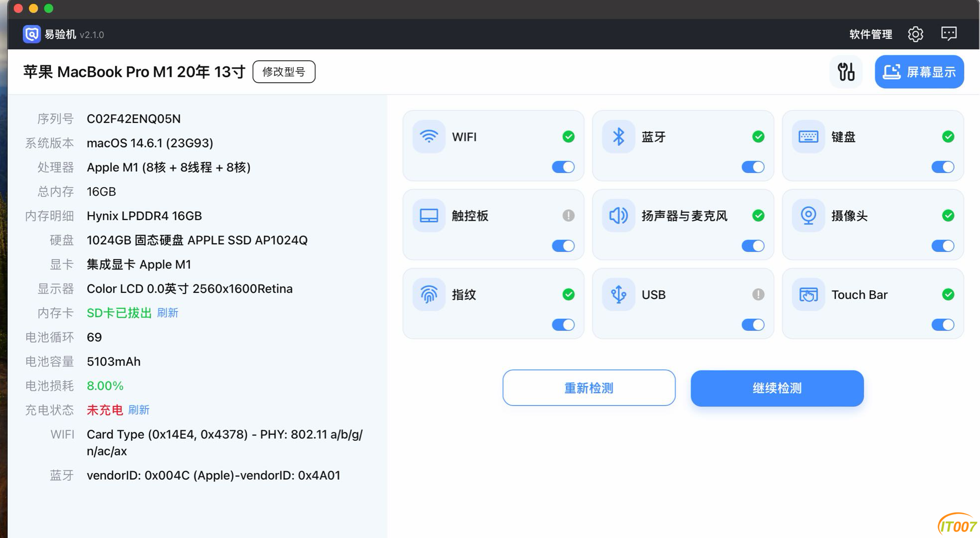The width and height of the screenshot is (980, 538).
Task: Click 指纹 green check status icon
Action: click(x=568, y=294)
